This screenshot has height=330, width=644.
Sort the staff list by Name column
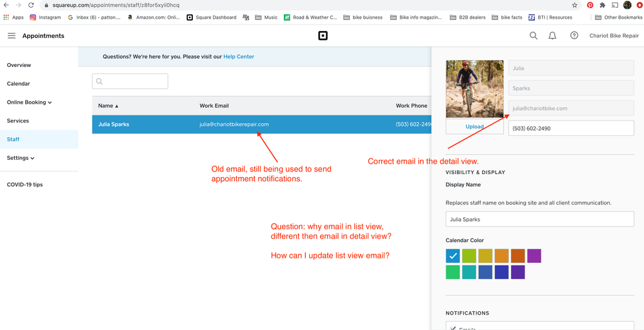(x=108, y=106)
